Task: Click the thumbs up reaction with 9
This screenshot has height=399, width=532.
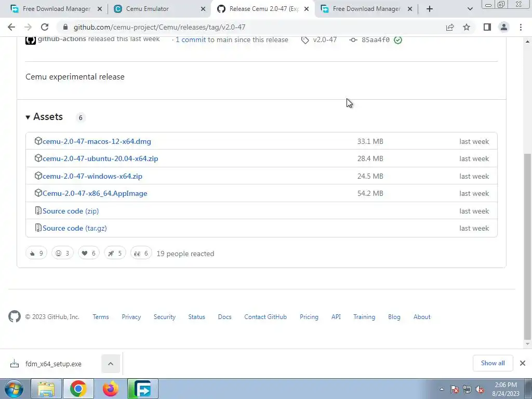Action: pos(36,253)
